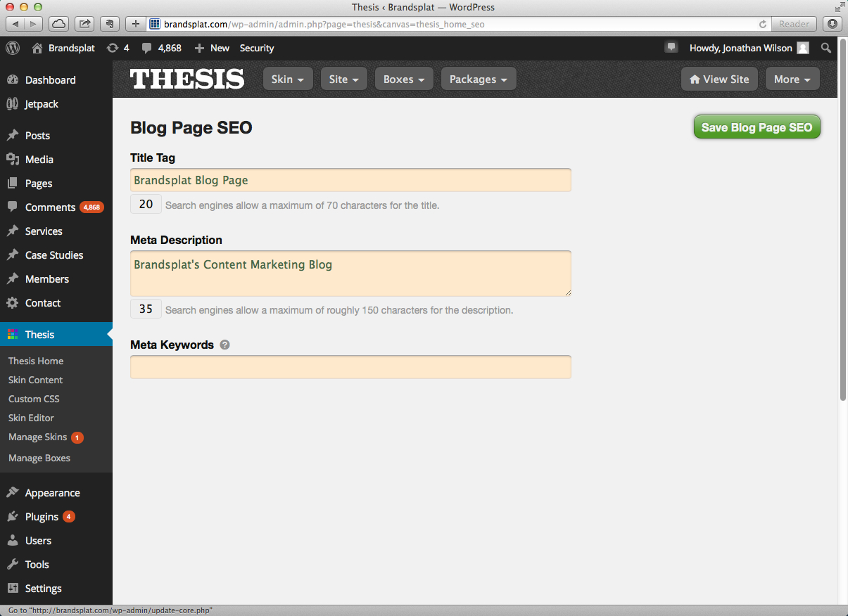Go back with Safari's back arrow

(x=16, y=24)
